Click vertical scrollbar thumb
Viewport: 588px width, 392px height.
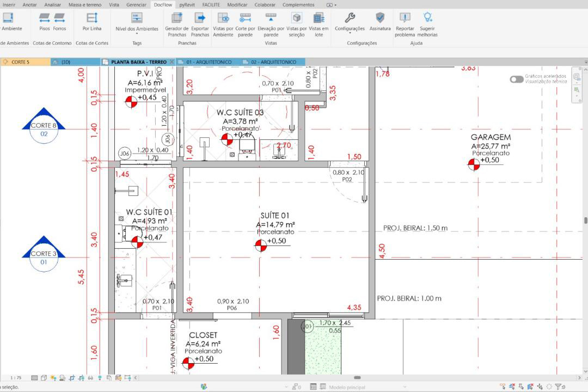[x=585, y=220]
